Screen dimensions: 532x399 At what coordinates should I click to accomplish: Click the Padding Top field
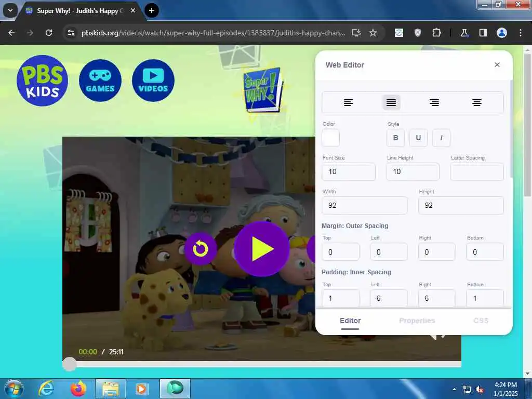pos(341,298)
